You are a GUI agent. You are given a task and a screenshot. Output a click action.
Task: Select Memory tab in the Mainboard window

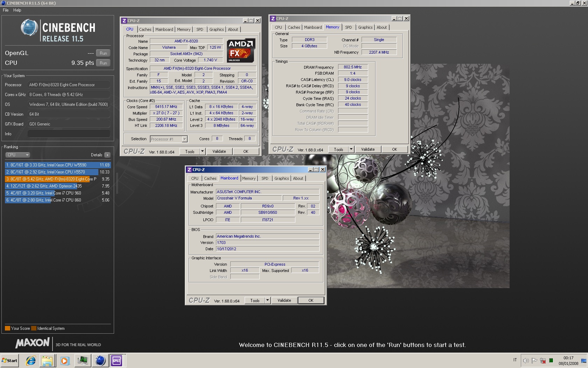249,178
